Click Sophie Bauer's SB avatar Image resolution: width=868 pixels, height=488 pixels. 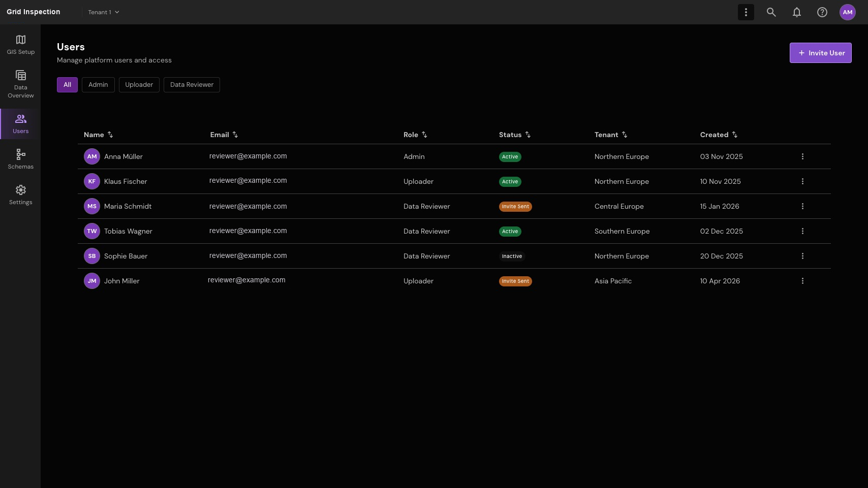pyautogui.click(x=92, y=256)
